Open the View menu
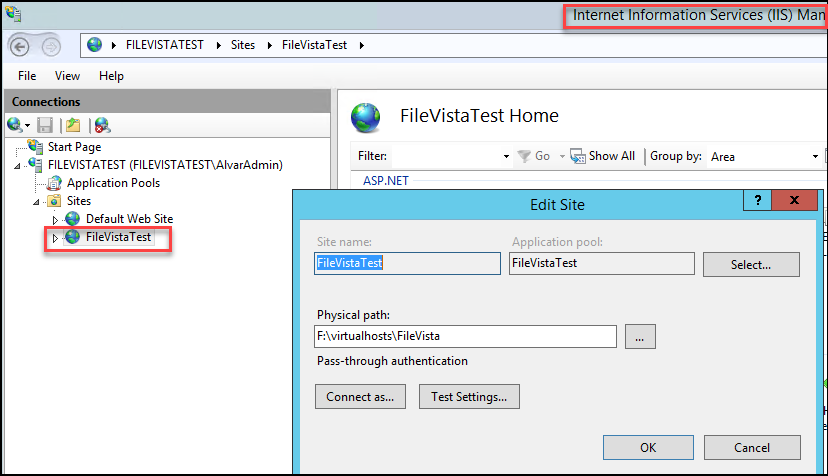This screenshot has height=476, width=828. point(67,76)
